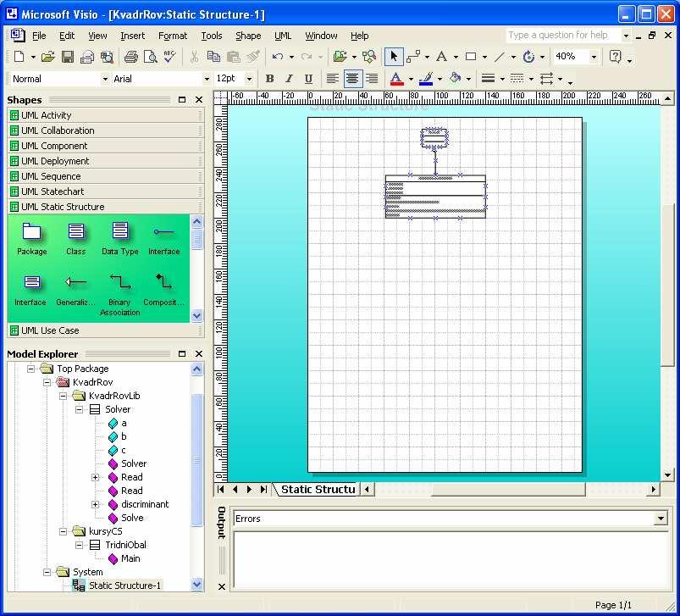This screenshot has width=680, height=616.
Task: Click the Fill Color bucket icon
Action: pyautogui.click(x=455, y=79)
